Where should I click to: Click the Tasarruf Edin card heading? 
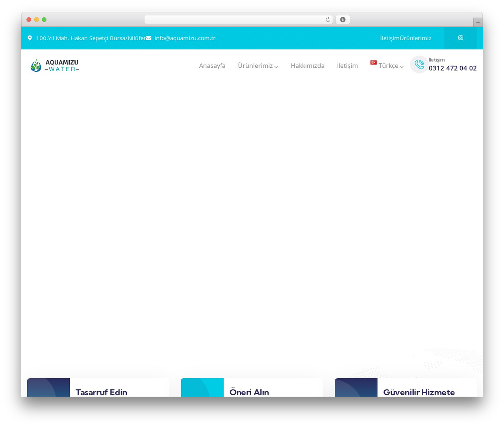click(x=101, y=392)
